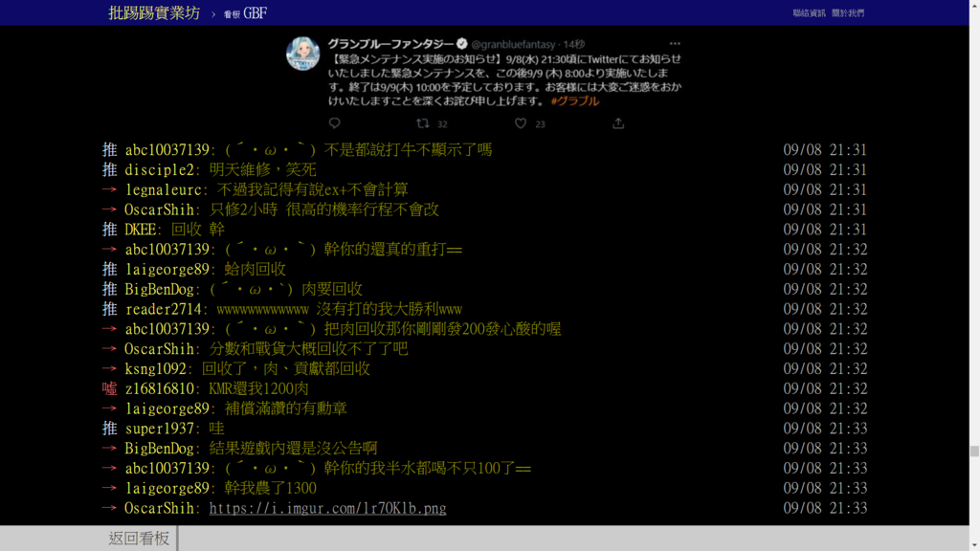Click abc10037139's comment 幹你的還真的重打
The width and height of the screenshot is (980, 551).
click(344, 250)
